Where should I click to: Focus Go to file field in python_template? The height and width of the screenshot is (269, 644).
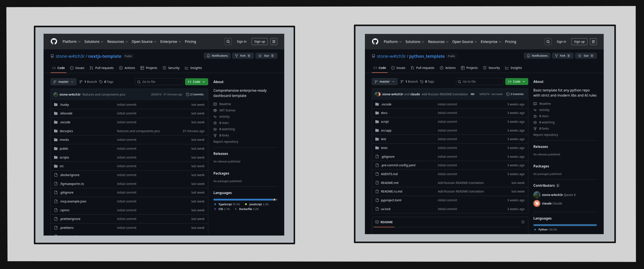pyautogui.click(x=479, y=82)
